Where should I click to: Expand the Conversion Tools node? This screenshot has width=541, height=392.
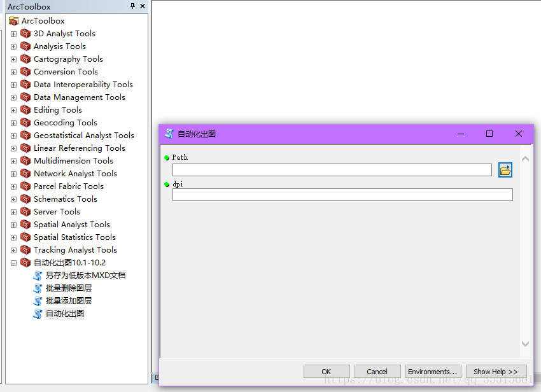click(13, 72)
